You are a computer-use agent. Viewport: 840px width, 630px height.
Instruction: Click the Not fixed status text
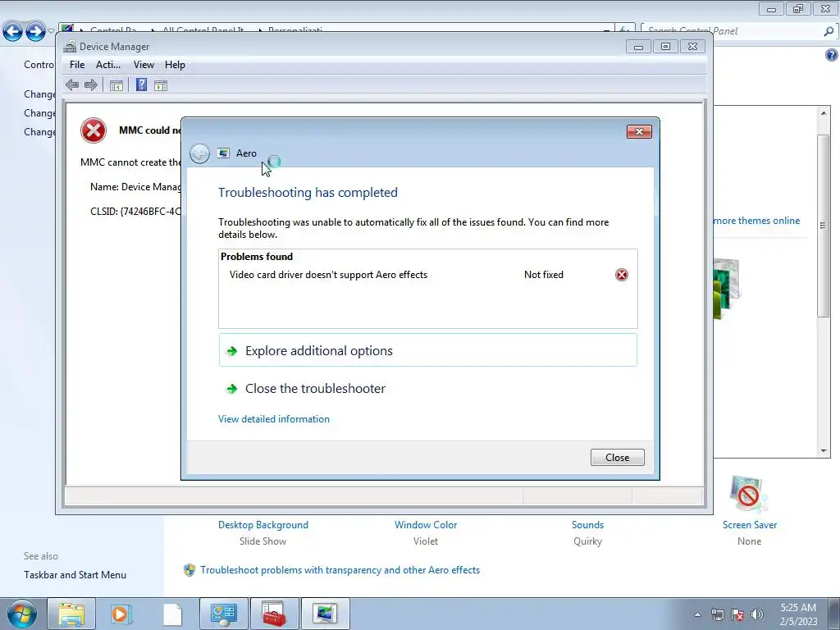[x=544, y=275]
